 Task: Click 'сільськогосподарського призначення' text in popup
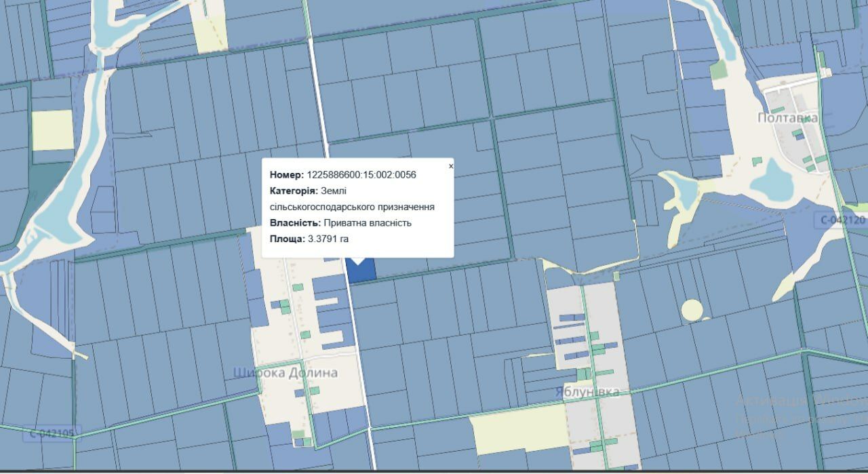pyautogui.click(x=352, y=207)
